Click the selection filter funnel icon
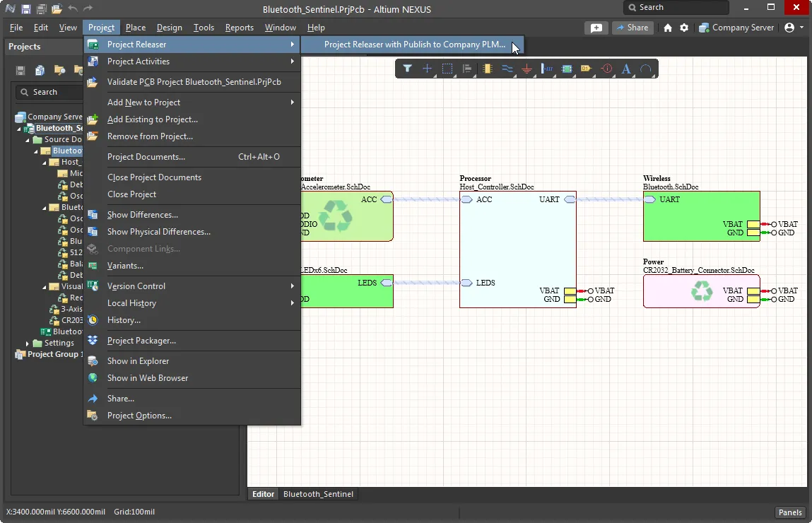Image resolution: width=812 pixels, height=523 pixels. [408, 69]
